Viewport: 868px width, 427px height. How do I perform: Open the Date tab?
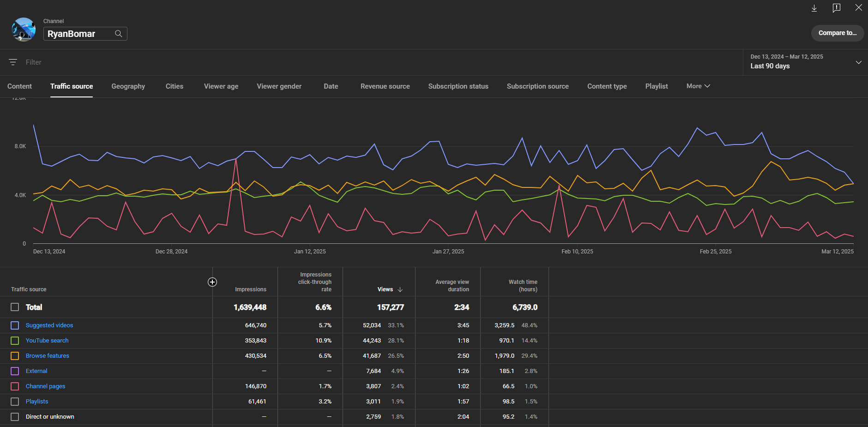[331, 86]
